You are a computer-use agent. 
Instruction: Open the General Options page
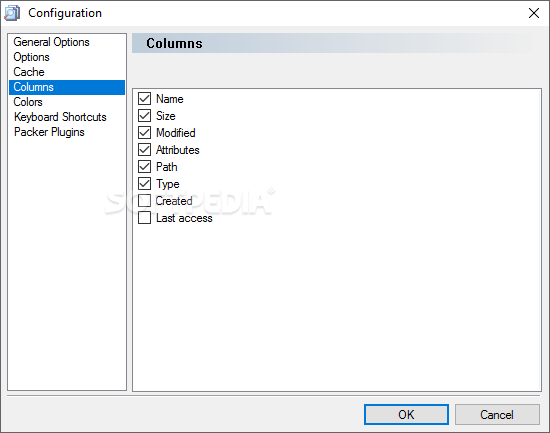coord(51,42)
